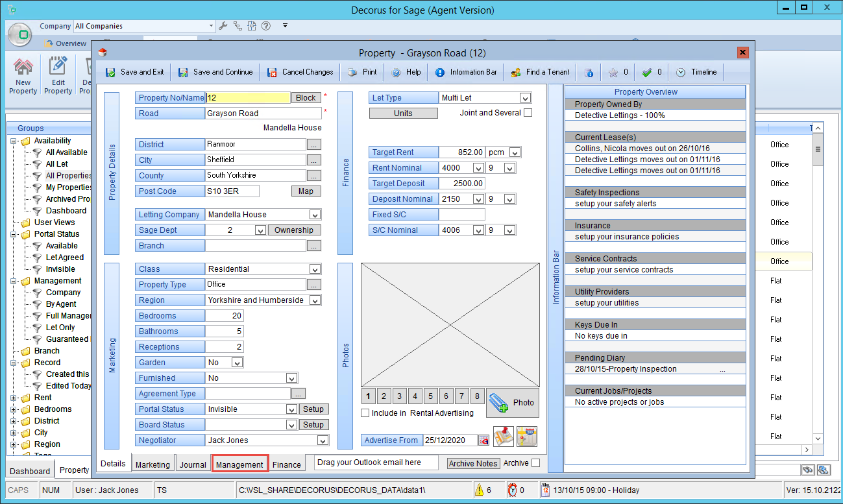The width and height of the screenshot is (843, 504).
Task: Click the hierarchy tree icon by Company
Action: (237, 26)
